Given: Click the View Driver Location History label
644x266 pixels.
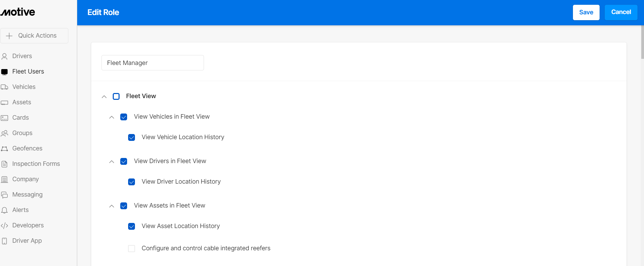Looking at the screenshot, I should click(x=181, y=182).
